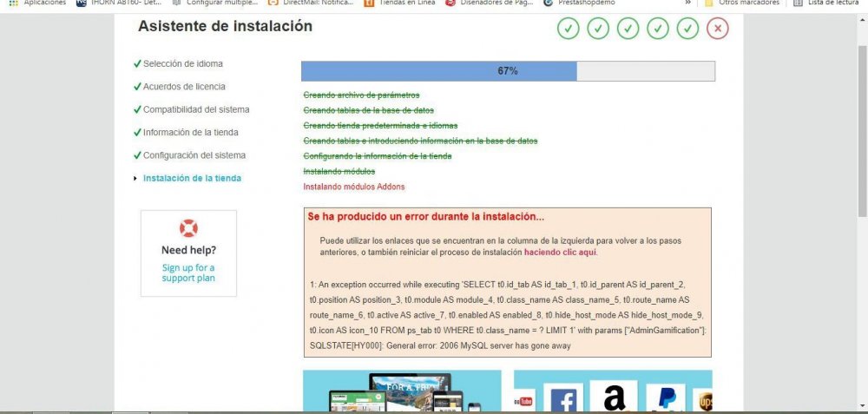Open the DirectMail: Notifica... bookmark
Viewport: 868px width, 414px height.
[x=311, y=3]
